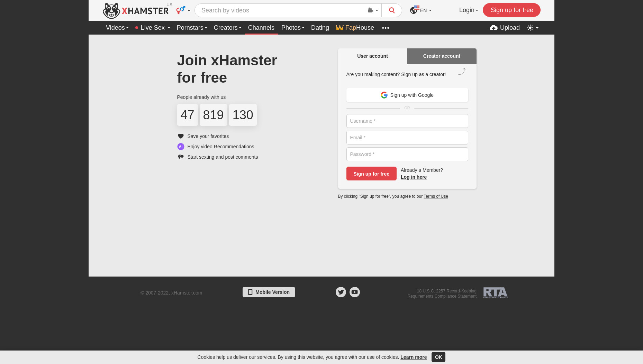
Task: Click the header Sign up for free button
Action: pyautogui.click(x=511, y=10)
